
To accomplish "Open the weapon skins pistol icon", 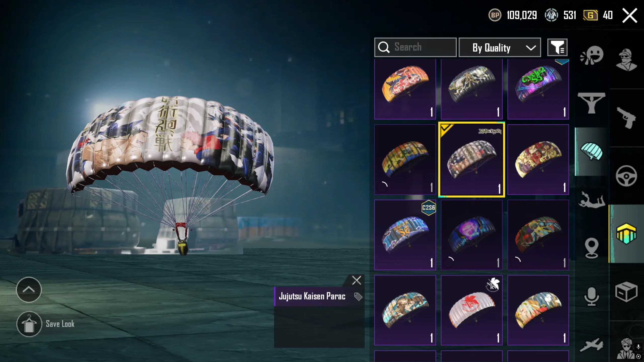I will pyautogui.click(x=626, y=118).
